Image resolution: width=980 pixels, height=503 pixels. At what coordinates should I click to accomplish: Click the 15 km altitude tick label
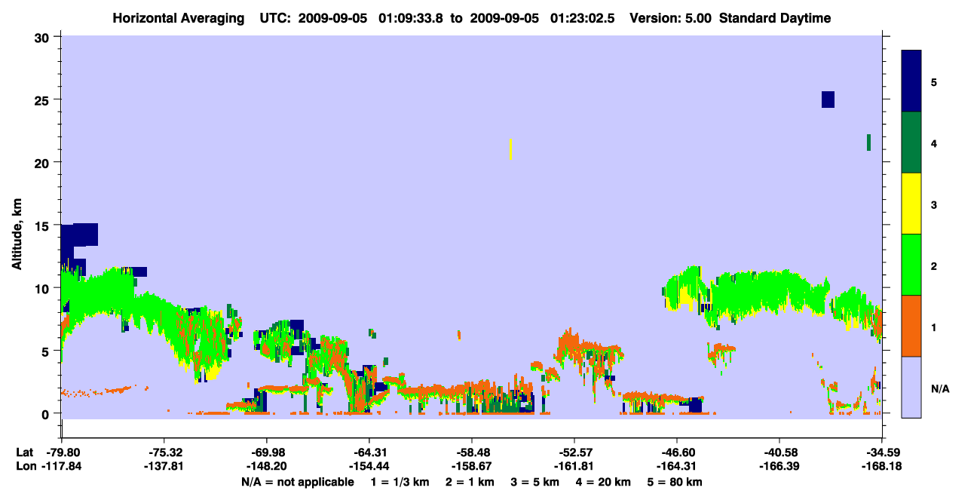(44, 225)
